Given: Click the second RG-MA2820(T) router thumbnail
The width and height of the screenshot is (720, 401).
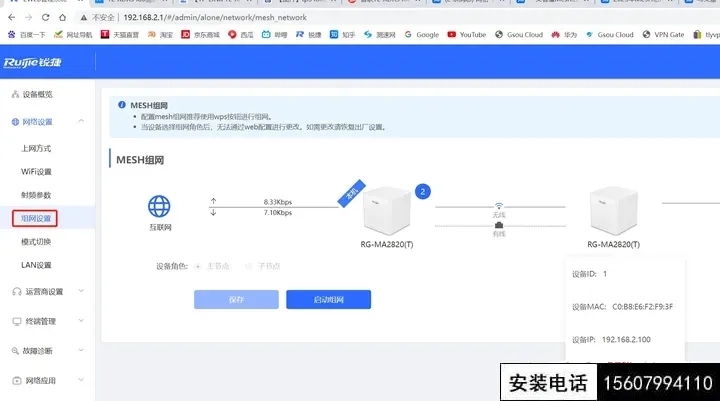Looking at the screenshot, I should (x=613, y=210).
